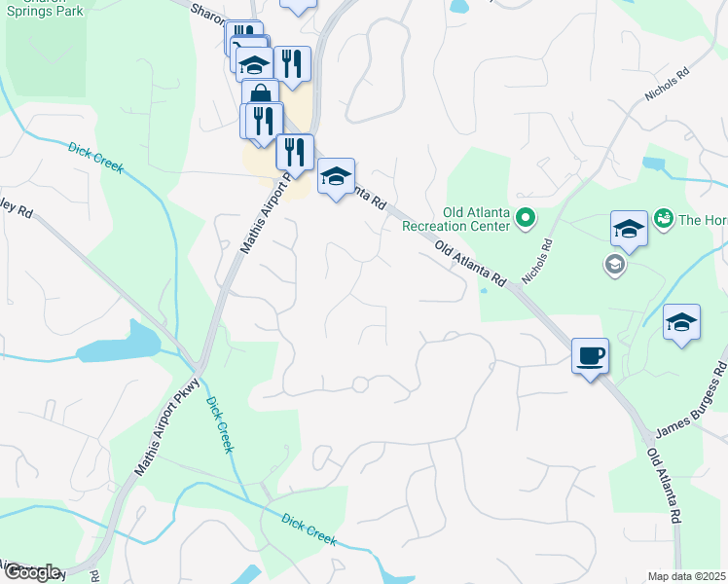
Task: Click the Map data ©2025 attribution text
Action: 686,576
